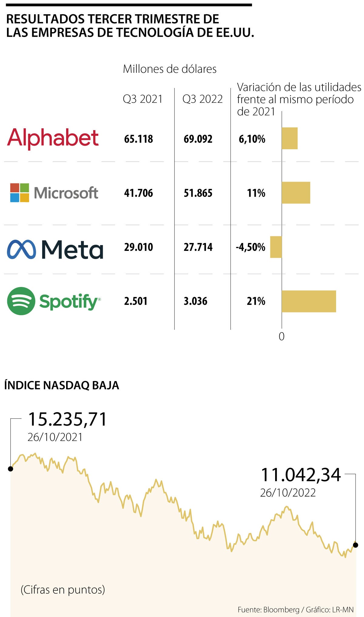The image size is (364, 617).
Task: Click the Microsoft 11% variation bar
Action: tap(296, 193)
